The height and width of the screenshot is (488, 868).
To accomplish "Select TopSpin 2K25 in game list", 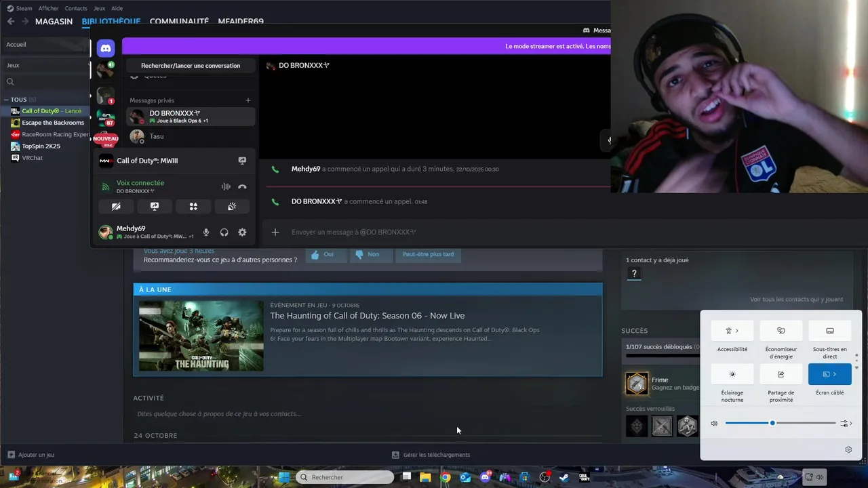I will tap(45, 146).
